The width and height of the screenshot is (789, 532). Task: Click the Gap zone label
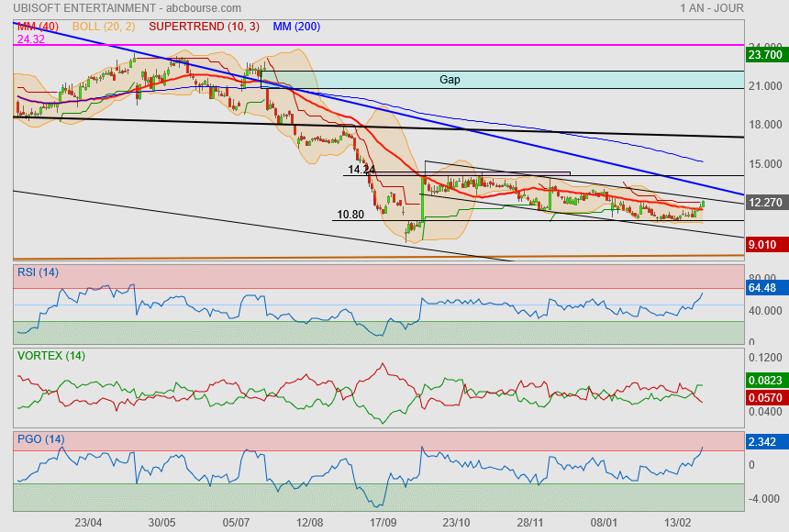click(450, 80)
